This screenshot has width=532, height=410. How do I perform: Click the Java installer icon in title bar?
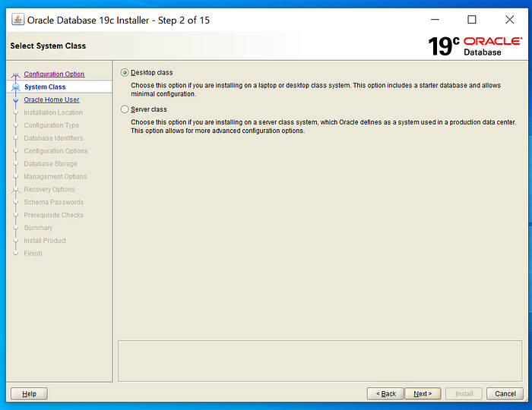(17, 19)
